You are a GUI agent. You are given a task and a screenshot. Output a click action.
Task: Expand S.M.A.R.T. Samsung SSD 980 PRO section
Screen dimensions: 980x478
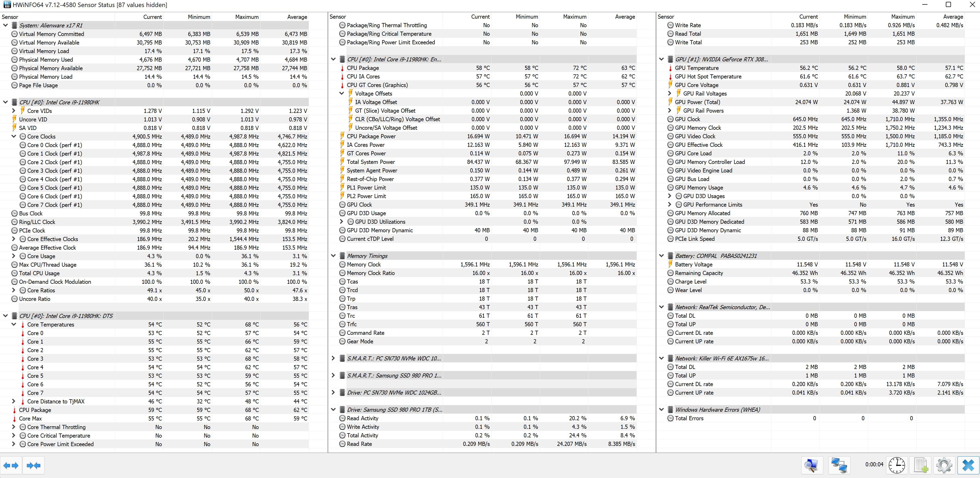click(x=333, y=375)
